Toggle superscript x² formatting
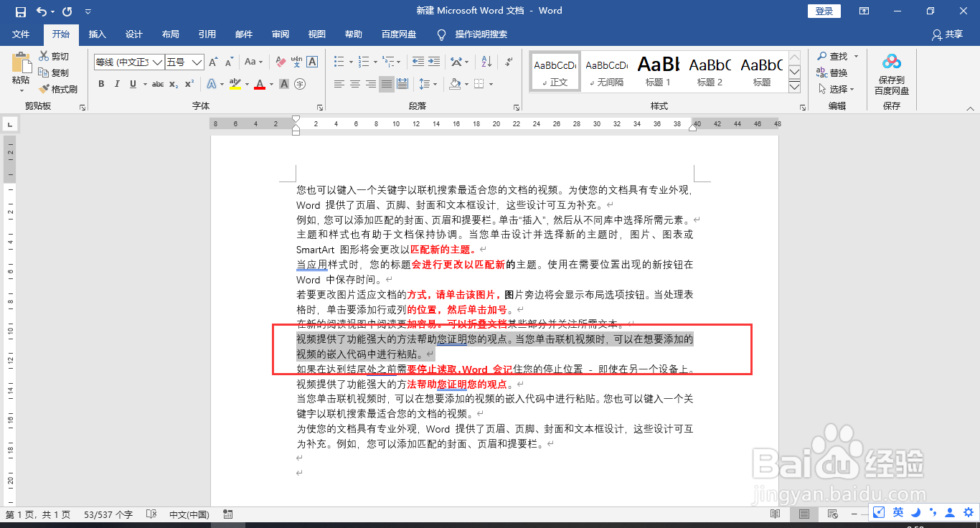 189,84
